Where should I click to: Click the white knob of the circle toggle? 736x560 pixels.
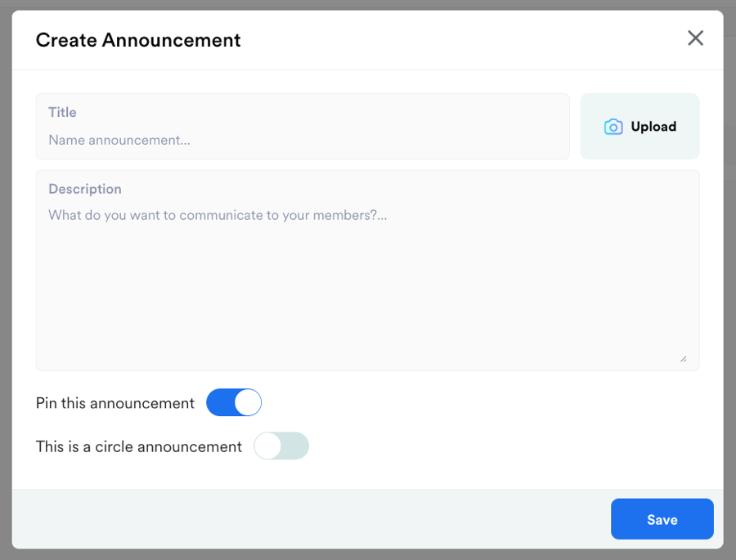pyautogui.click(x=268, y=446)
